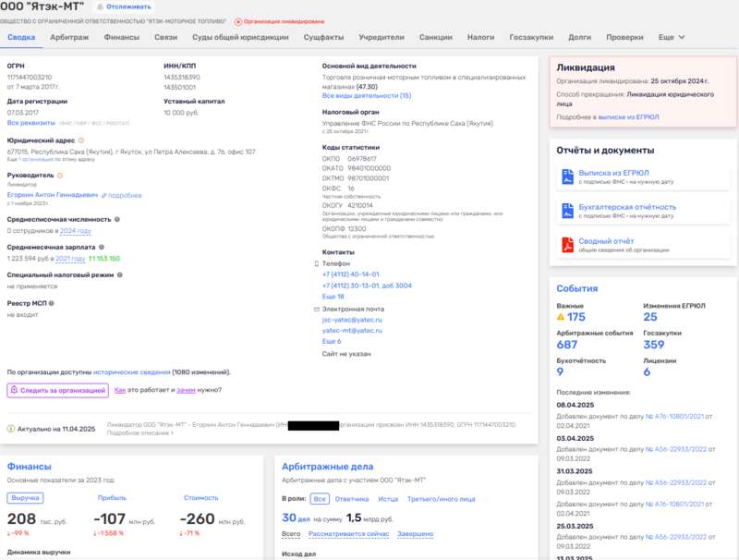Viewport: 739px width, 560px height.
Task: Open the 175 important events count
Action: pos(571,317)
